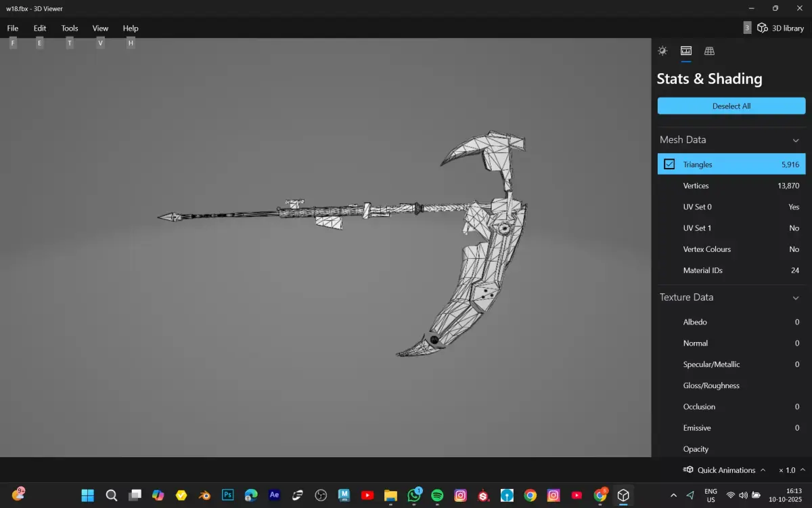Viewport: 812px width, 508px height.
Task: Uncheck the Triangles checkbox
Action: (x=669, y=164)
